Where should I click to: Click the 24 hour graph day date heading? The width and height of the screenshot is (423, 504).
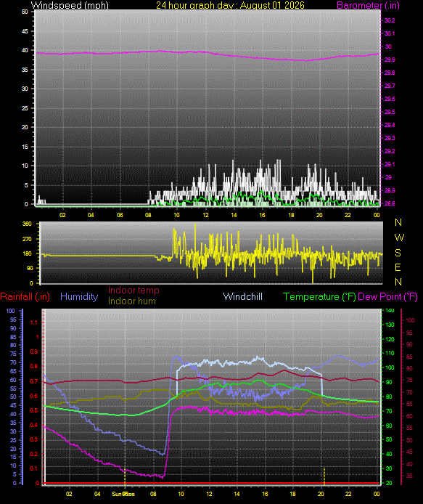230,5
